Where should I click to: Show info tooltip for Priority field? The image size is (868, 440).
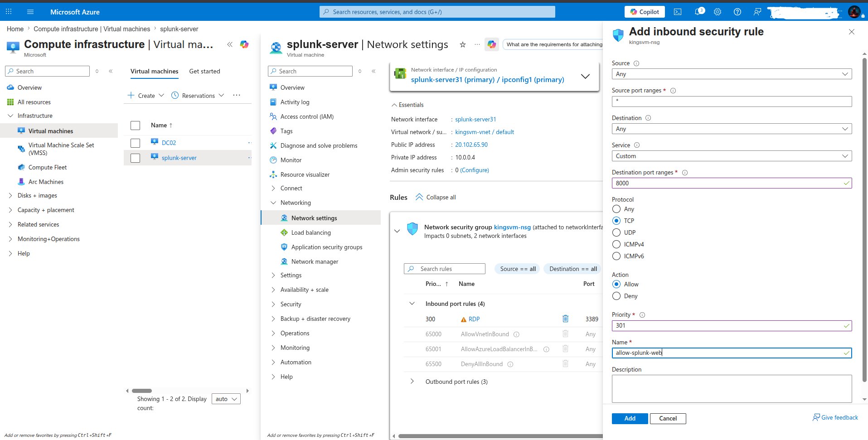[642, 315]
